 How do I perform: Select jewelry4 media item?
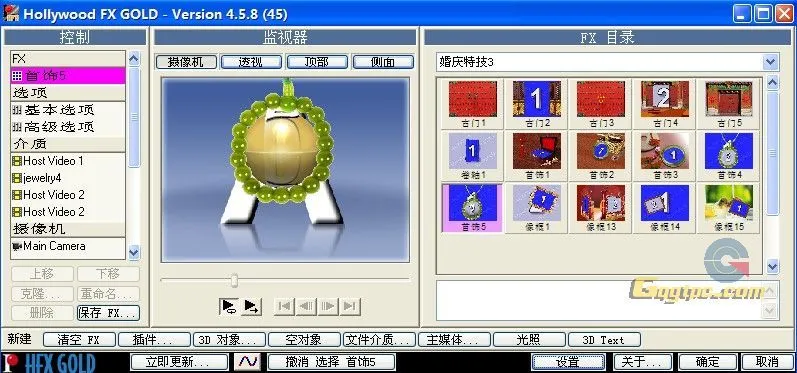pyautogui.click(x=68, y=178)
